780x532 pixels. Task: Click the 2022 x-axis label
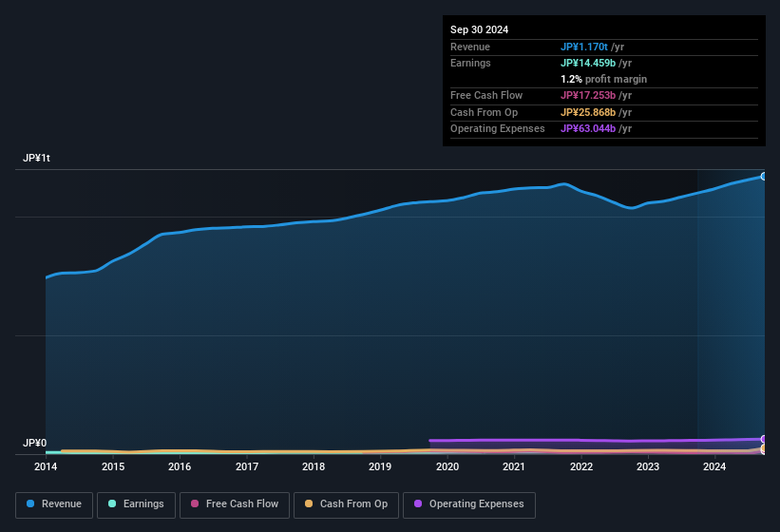(581, 466)
